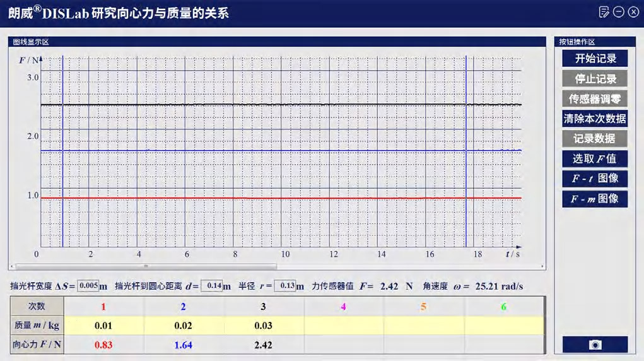Select trial column header 6
The image size is (644, 361).
tap(503, 307)
